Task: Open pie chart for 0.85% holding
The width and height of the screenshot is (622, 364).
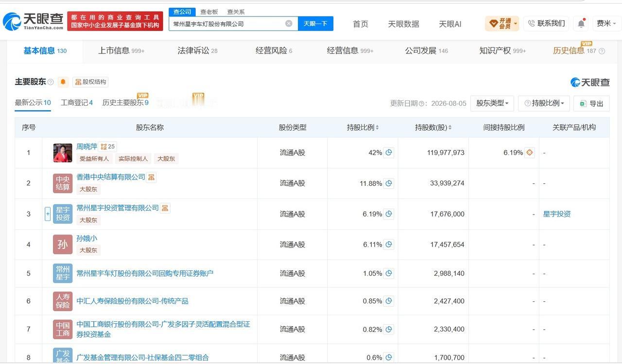Action: tap(389, 301)
